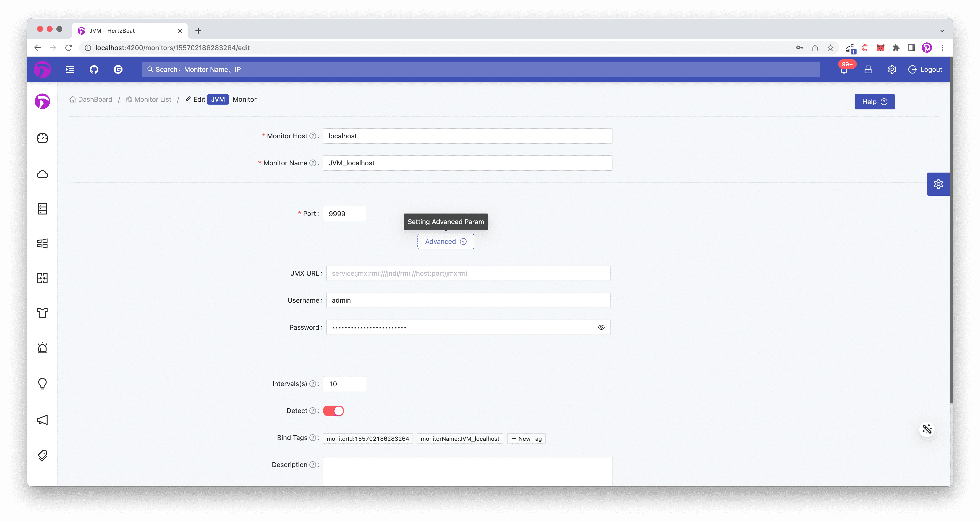Collapse the Advanced parameters section
The image size is (980, 522).
(x=445, y=241)
